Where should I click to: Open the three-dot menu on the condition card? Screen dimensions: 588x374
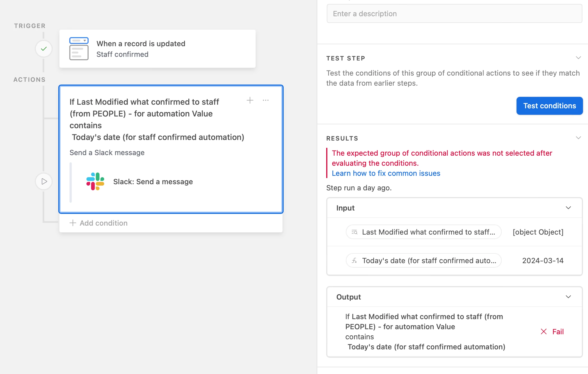266,100
